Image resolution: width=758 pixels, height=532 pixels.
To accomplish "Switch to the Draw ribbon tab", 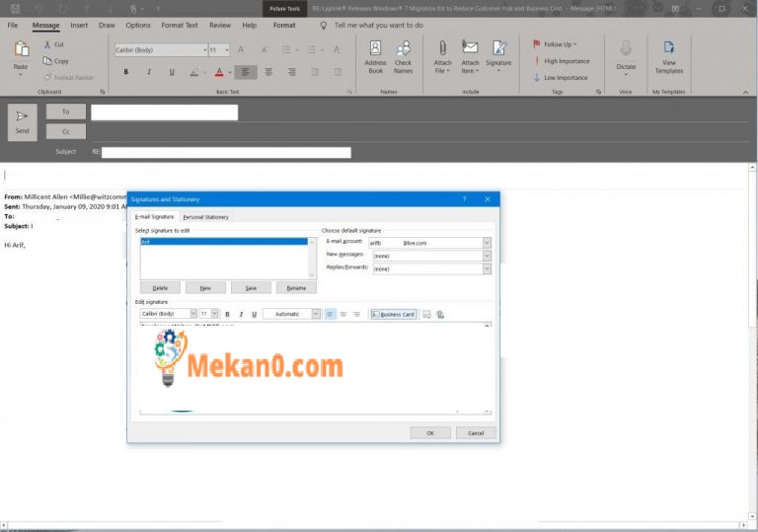I will (x=107, y=25).
